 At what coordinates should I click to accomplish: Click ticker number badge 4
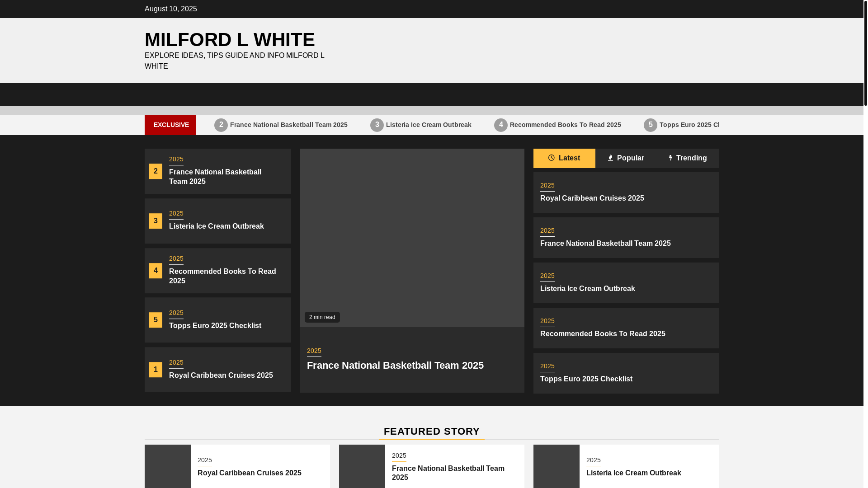click(501, 125)
